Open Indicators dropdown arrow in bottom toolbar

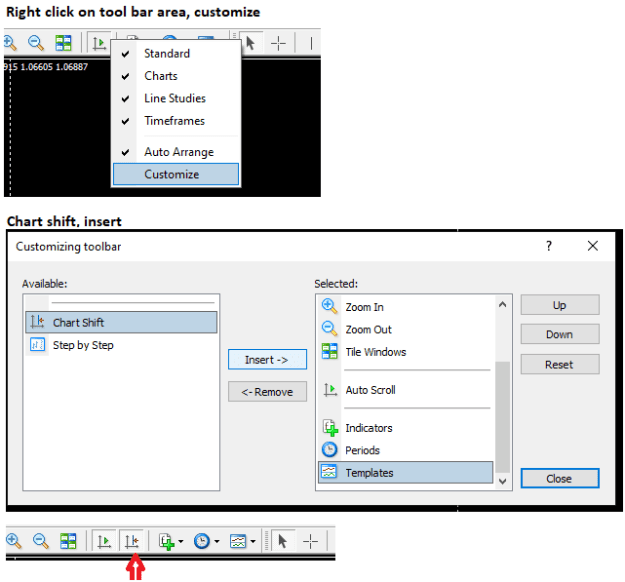point(181,541)
